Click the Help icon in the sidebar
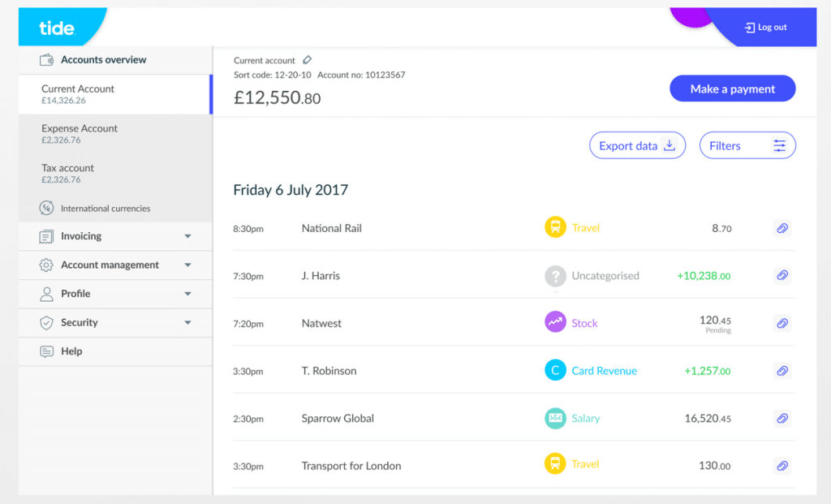The image size is (831, 504). click(47, 351)
